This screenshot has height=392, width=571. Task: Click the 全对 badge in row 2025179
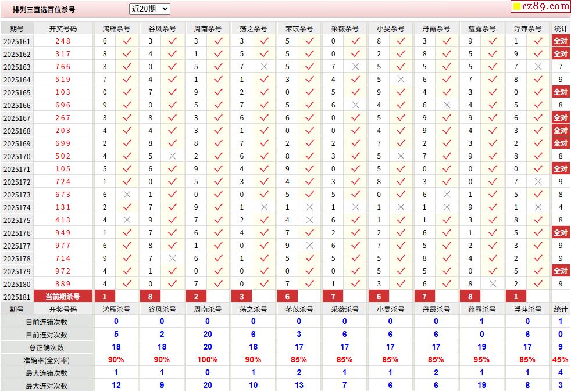tap(561, 271)
